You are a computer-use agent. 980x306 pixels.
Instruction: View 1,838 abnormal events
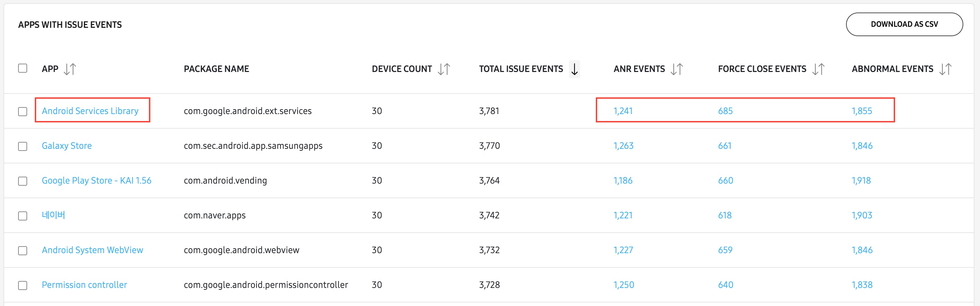862,285
